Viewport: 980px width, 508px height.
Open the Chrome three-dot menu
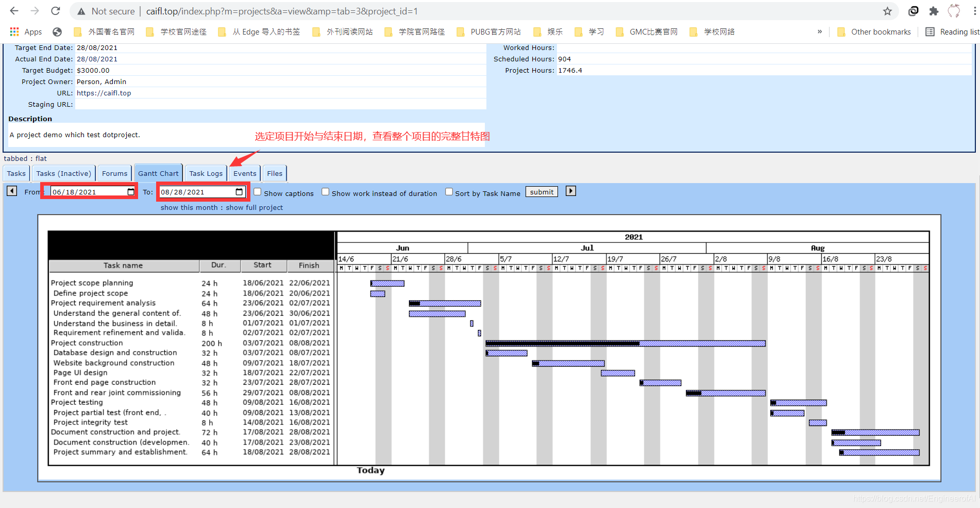(974, 11)
